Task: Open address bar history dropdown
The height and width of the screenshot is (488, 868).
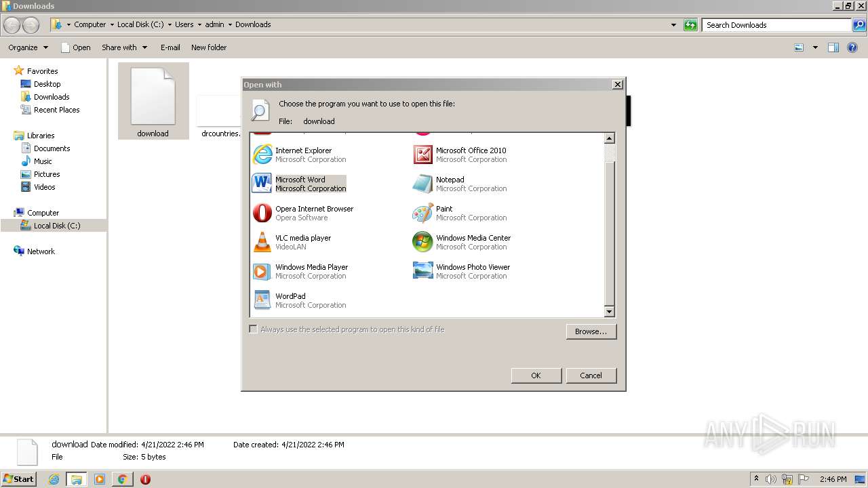Action: (x=673, y=25)
